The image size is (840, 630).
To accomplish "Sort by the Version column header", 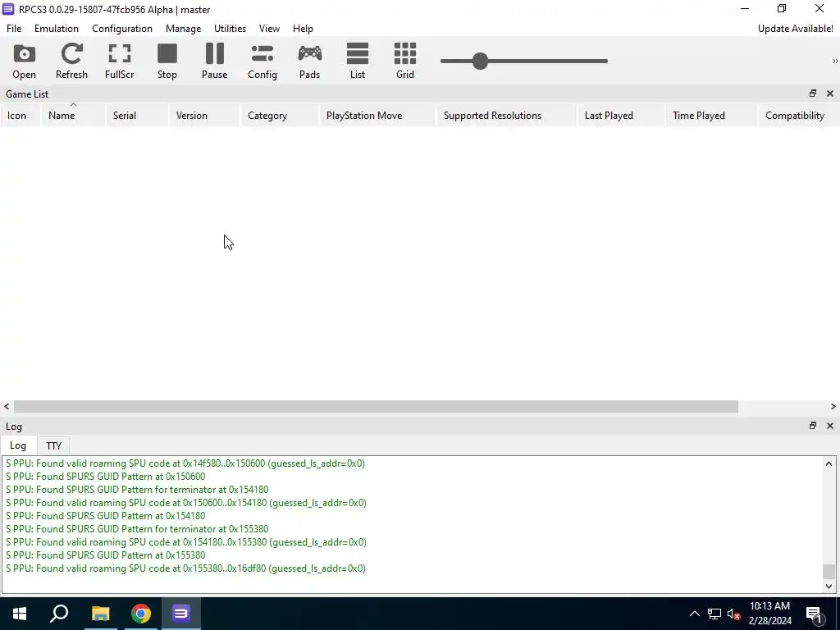I will (204, 115).
